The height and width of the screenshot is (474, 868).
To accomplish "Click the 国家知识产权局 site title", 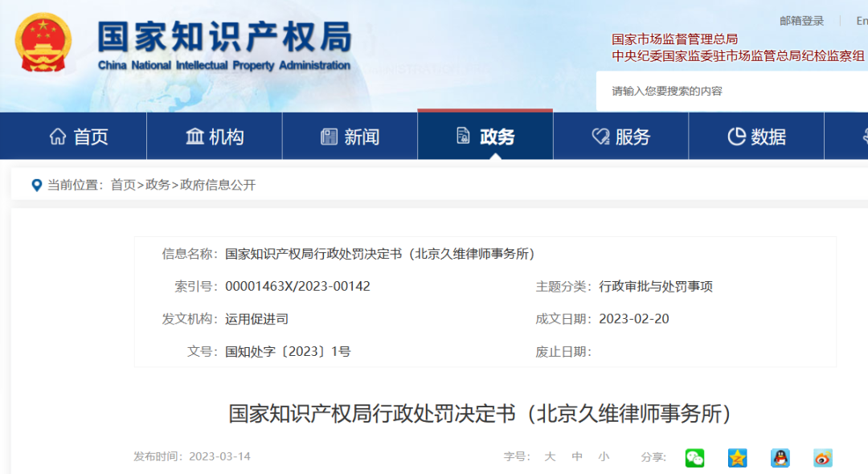I will click(225, 36).
